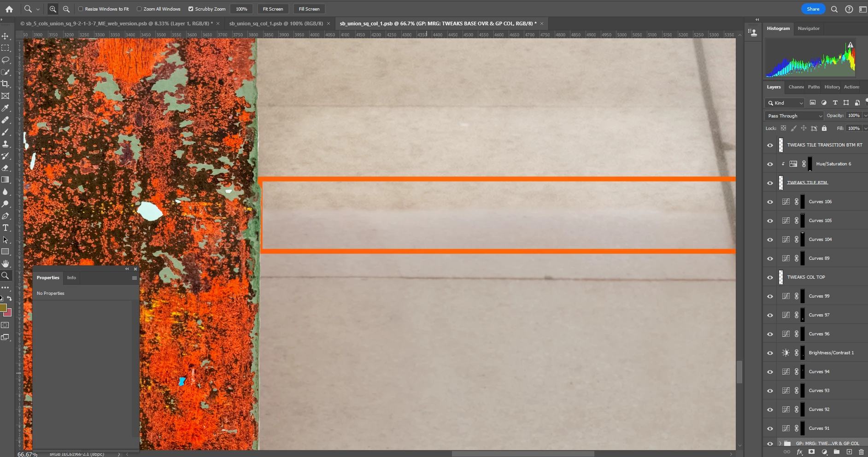Collapse the Properties panel with double arrows
The width and height of the screenshot is (868, 457).
pyautogui.click(x=127, y=269)
